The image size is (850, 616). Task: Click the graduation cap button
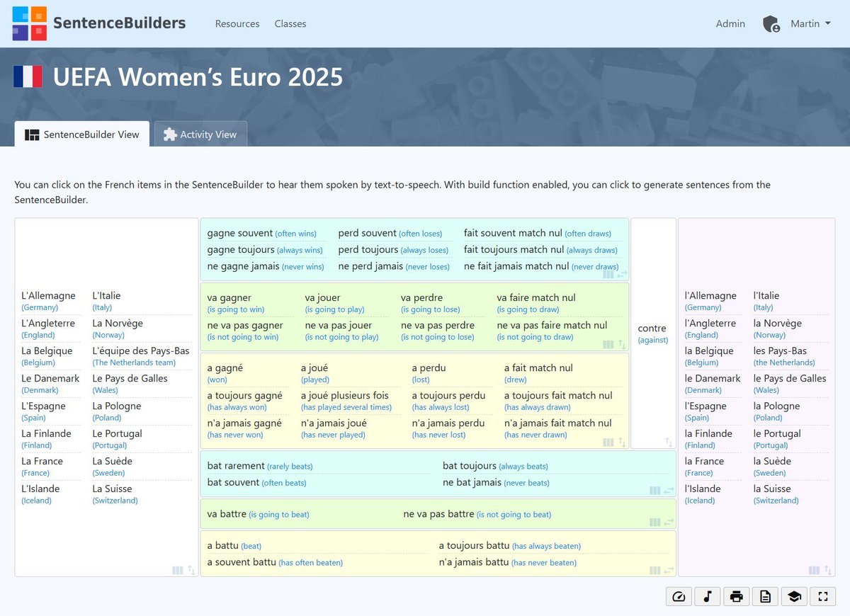tap(794, 597)
